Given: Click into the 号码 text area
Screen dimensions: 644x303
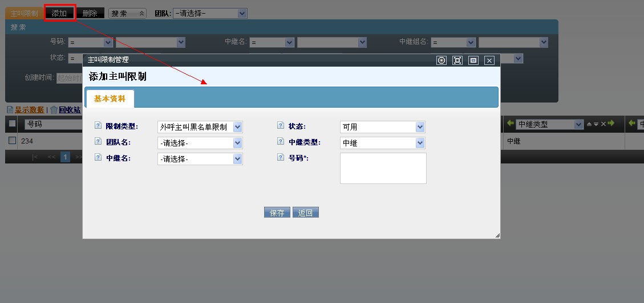Looking at the screenshot, I should click(383, 168).
